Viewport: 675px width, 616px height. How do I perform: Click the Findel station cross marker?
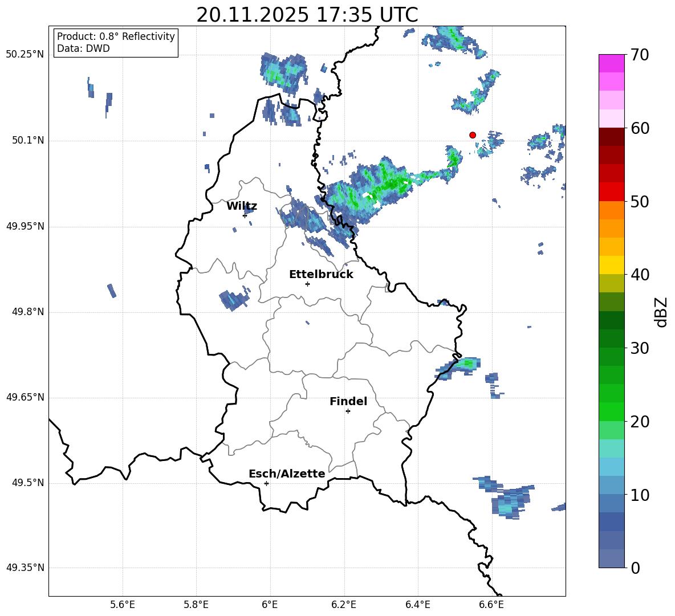[x=348, y=411]
